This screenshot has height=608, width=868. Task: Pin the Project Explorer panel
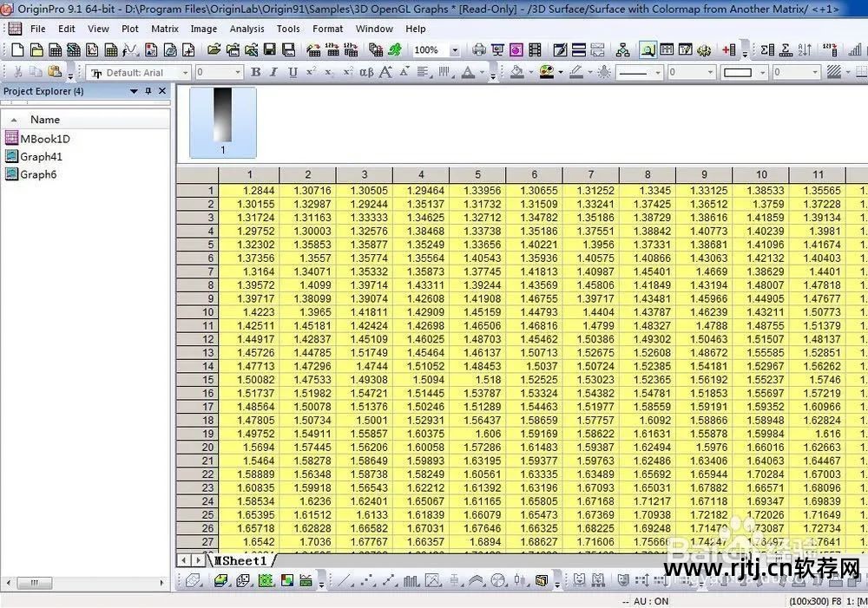click(148, 91)
